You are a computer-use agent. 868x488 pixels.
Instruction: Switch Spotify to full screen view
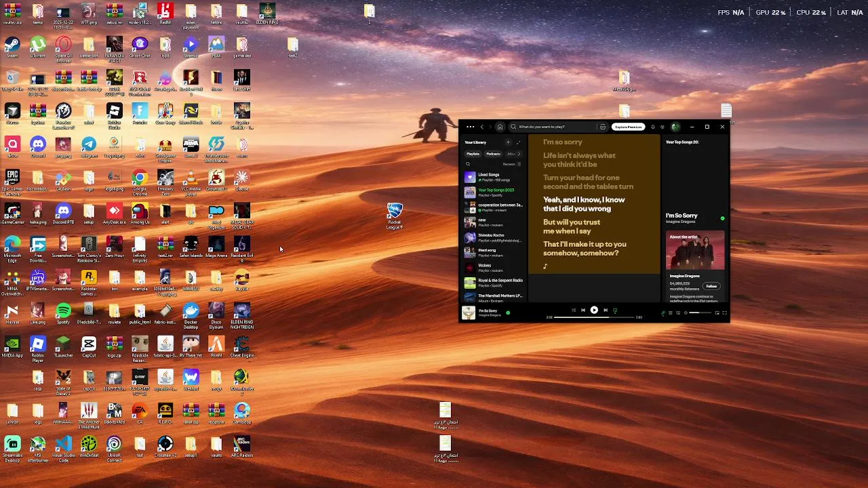pyautogui.click(x=724, y=312)
